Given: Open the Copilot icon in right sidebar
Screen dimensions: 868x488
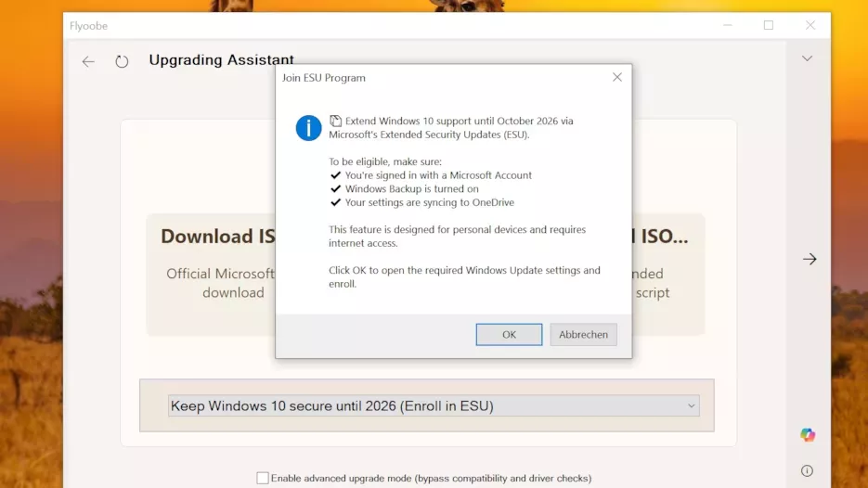Looking at the screenshot, I should tap(807, 434).
